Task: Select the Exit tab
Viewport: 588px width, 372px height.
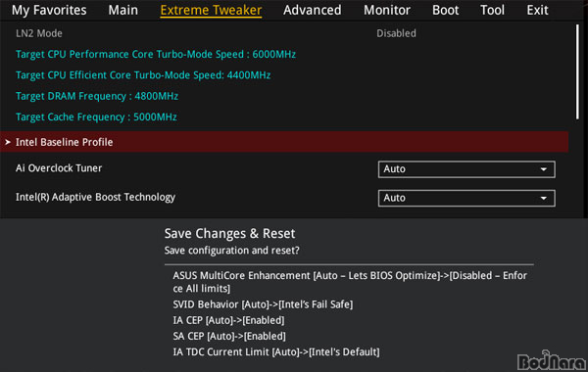Action: 537,10
